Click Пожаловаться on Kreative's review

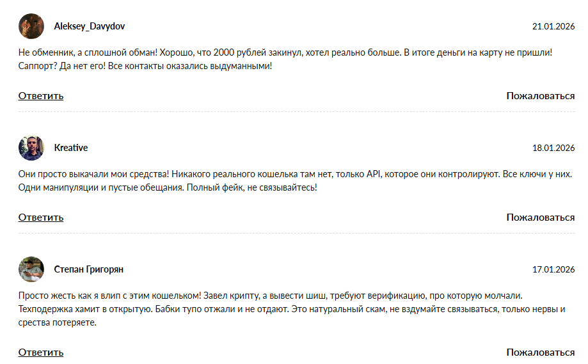coord(541,218)
